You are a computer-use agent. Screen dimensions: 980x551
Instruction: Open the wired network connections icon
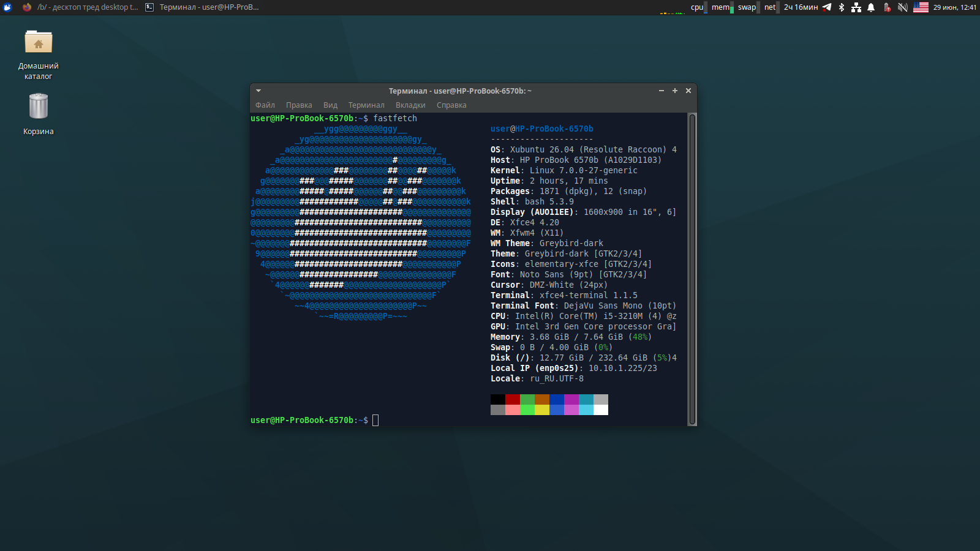click(856, 7)
